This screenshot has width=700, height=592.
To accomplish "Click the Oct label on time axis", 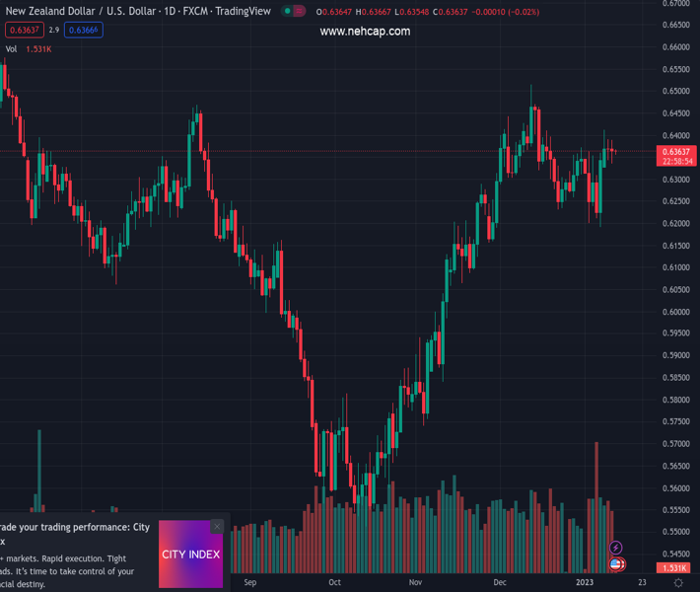I will (x=335, y=582).
